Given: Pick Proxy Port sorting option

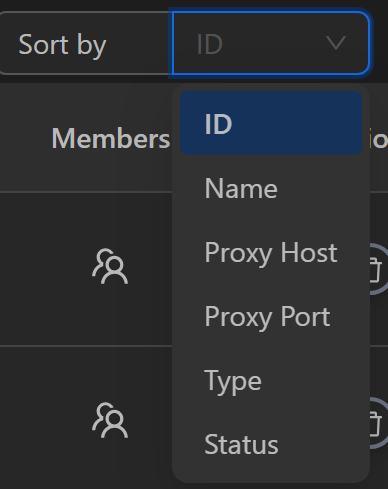Looking at the screenshot, I should pyautogui.click(x=271, y=317).
